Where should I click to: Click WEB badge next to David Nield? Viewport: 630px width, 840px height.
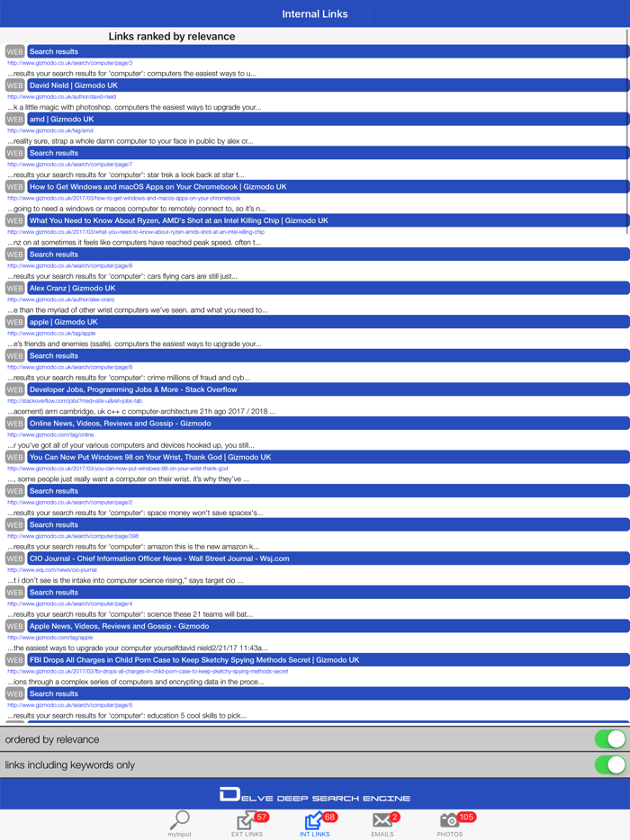[15, 85]
